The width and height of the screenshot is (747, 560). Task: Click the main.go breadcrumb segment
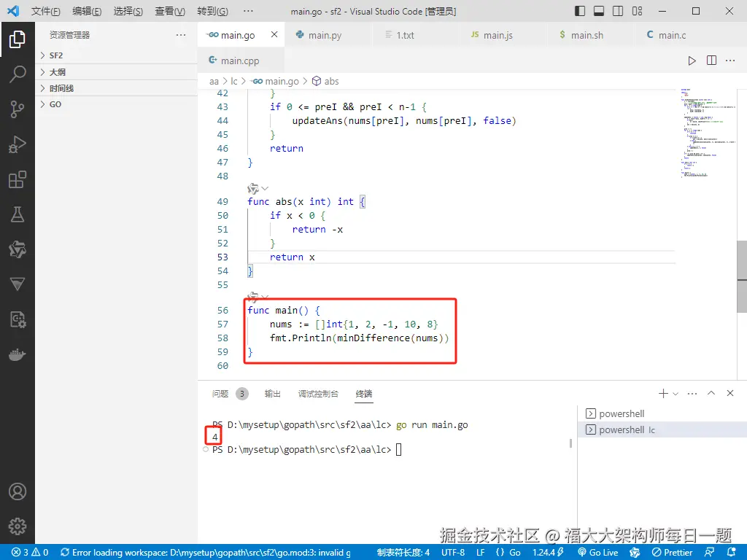pos(275,82)
